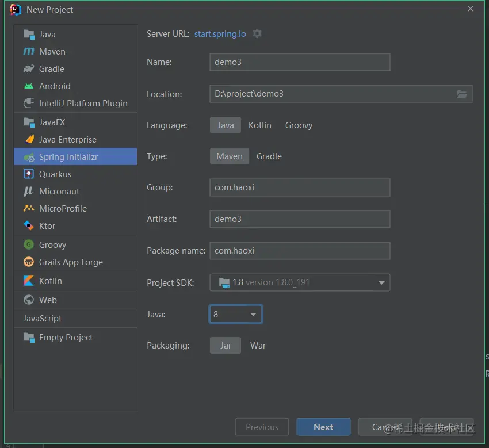
Task: Expand the Project SDK dropdown arrow
Action: coord(381,283)
